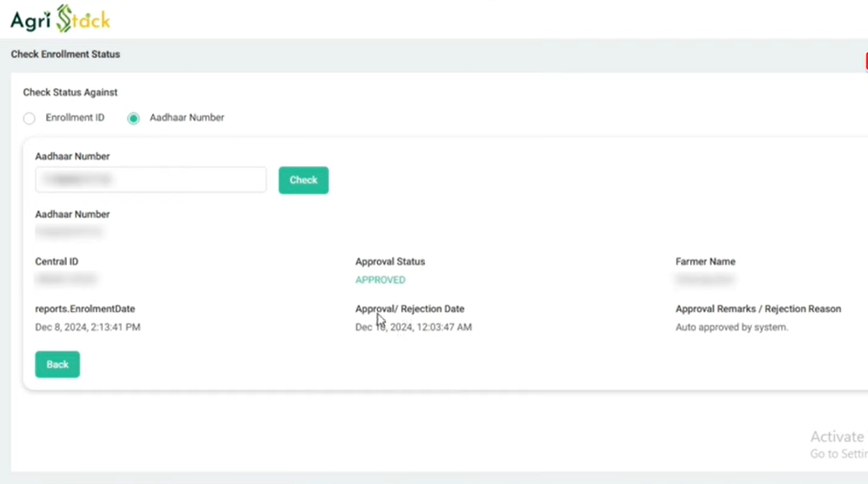The image size is (868, 484).
Task: Click the Agri Stack logo
Action: click(60, 19)
